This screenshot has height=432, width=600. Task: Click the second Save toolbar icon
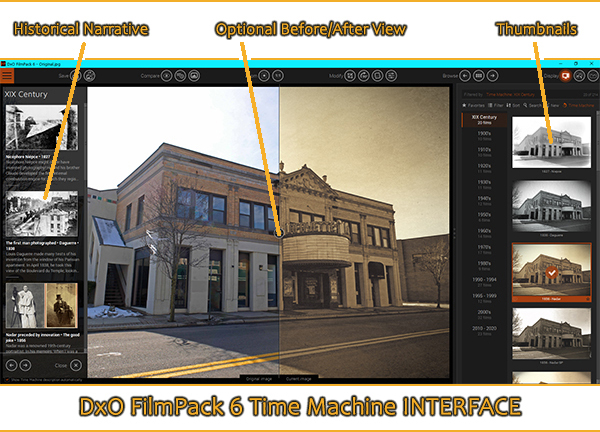point(90,76)
